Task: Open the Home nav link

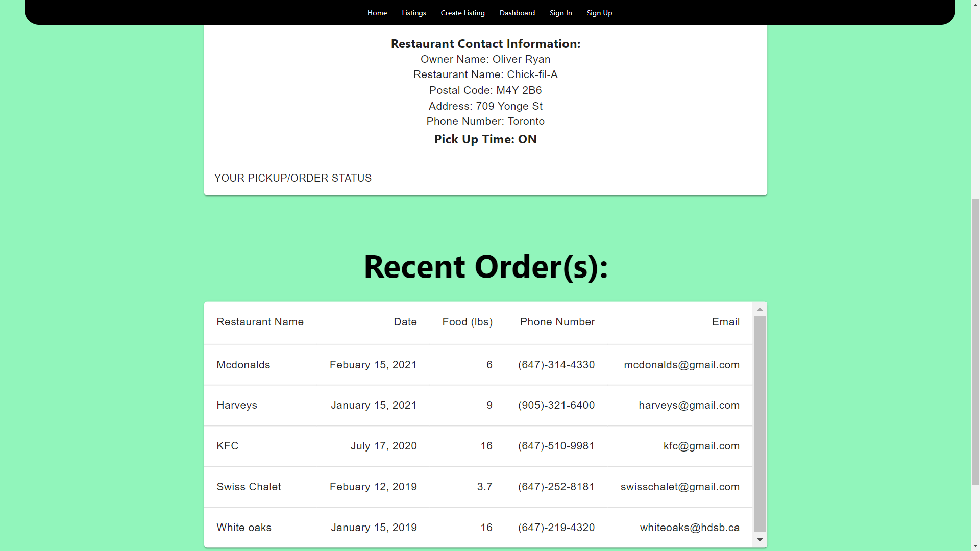Action: 377,13
